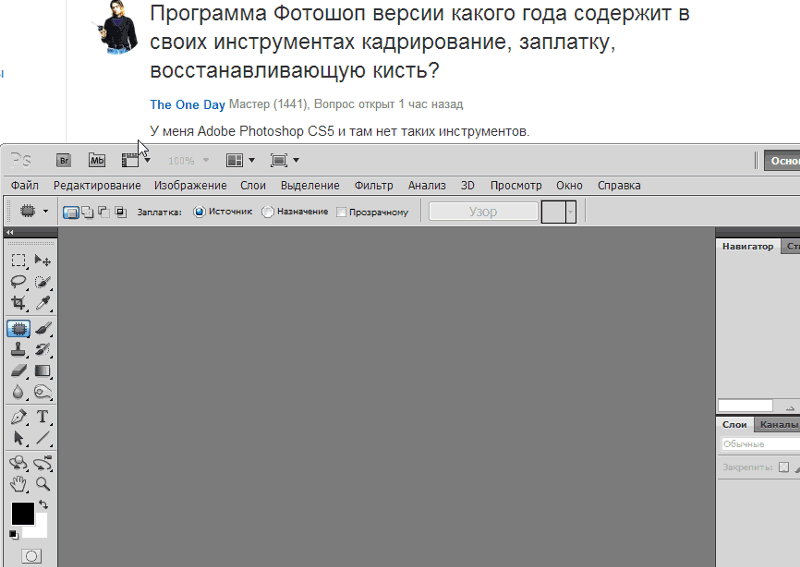Select the 3D Object Rotate tool
Image resolution: width=800 pixels, height=567 pixels.
(x=18, y=463)
